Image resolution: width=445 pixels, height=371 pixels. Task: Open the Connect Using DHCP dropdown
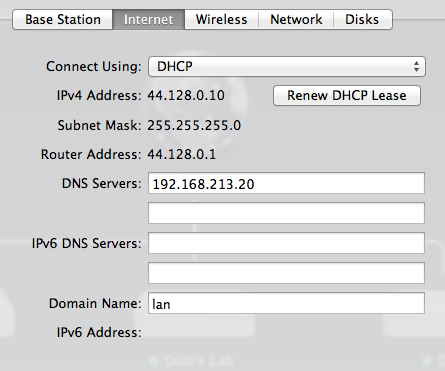pos(287,66)
